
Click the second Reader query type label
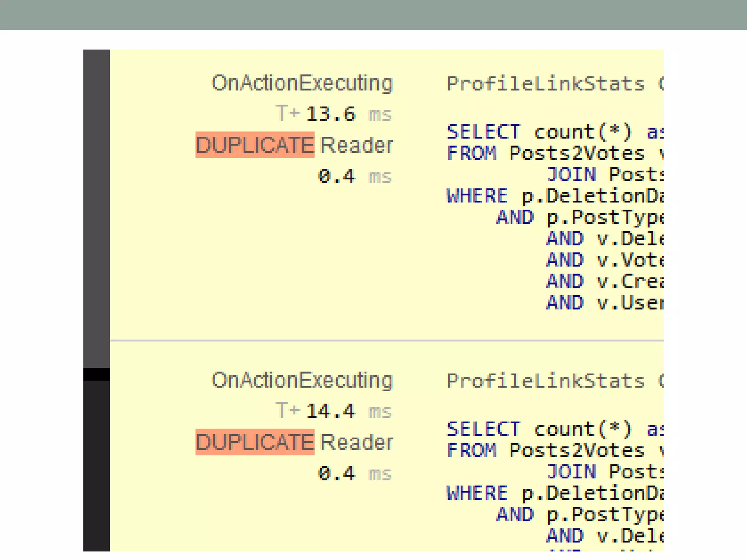[356, 442]
